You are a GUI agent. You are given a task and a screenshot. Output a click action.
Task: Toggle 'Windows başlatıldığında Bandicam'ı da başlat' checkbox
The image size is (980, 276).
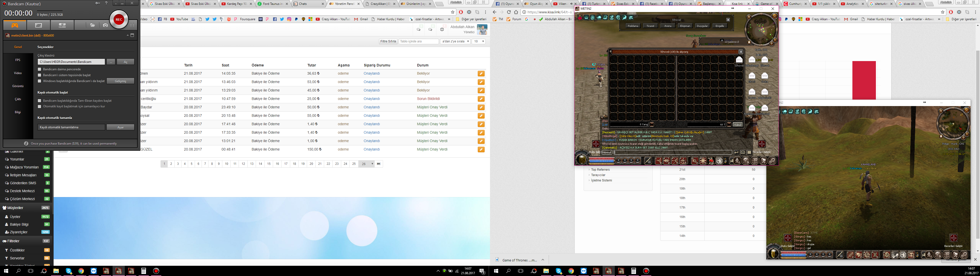[x=40, y=81]
